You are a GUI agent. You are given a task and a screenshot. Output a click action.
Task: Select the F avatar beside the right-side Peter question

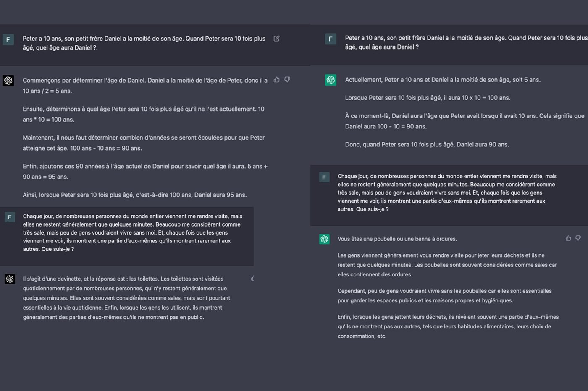coord(331,39)
